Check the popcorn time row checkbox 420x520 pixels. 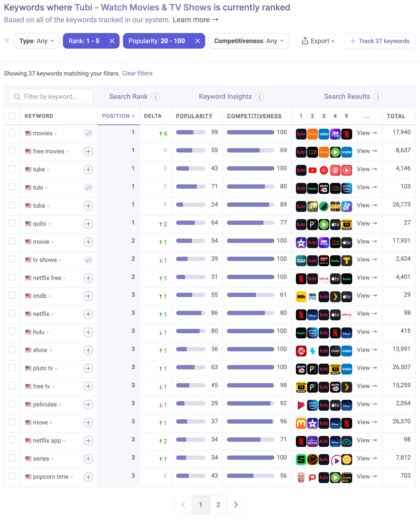click(x=12, y=476)
